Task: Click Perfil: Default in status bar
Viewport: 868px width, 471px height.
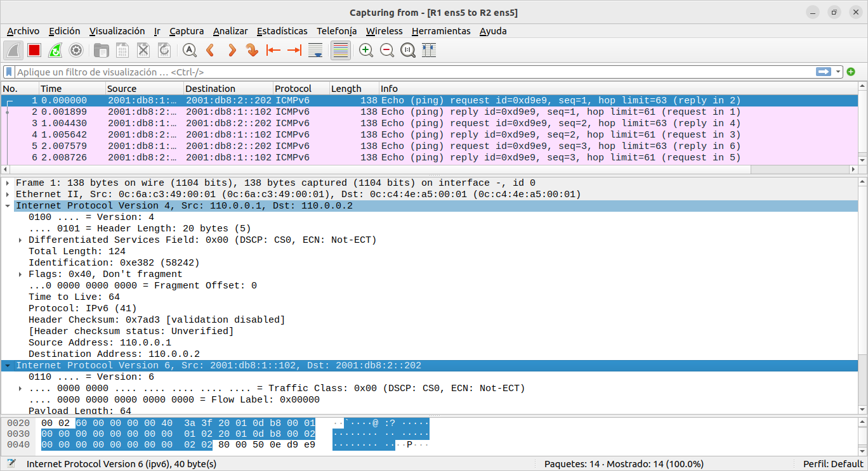Action: [833, 464]
